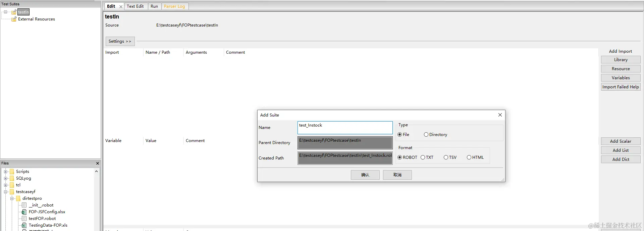The width and height of the screenshot is (644, 231).
Task: Open Import Failed Help
Action: point(621,87)
